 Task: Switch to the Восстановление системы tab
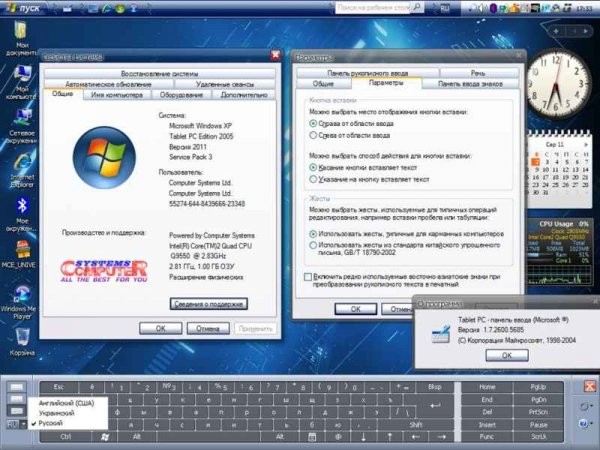[x=160, y=73]
